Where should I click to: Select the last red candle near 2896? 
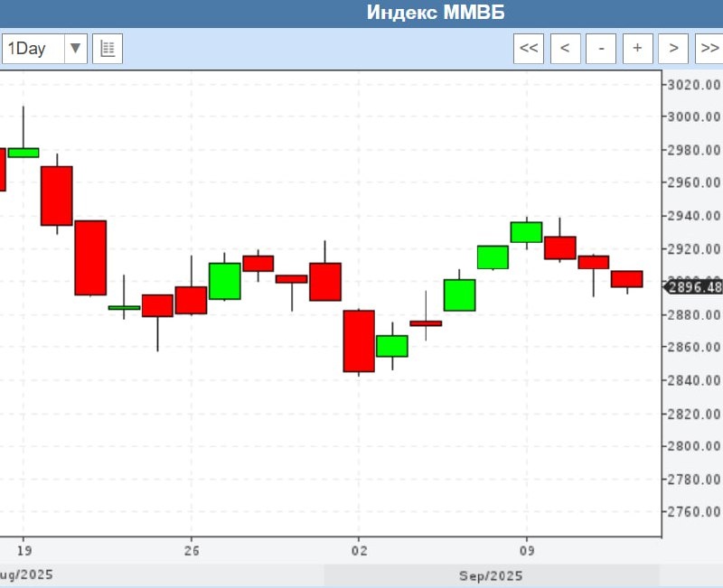(626, 279)
